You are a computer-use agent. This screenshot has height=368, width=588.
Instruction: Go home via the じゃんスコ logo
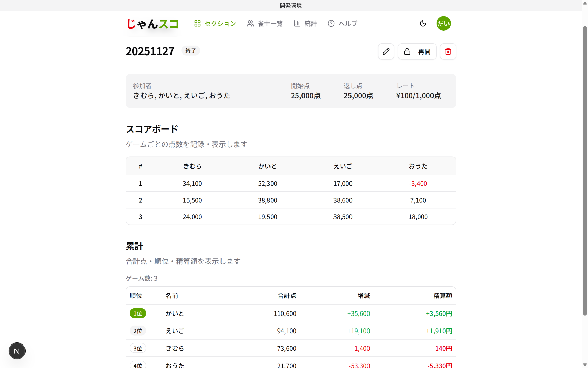point(152,23)
